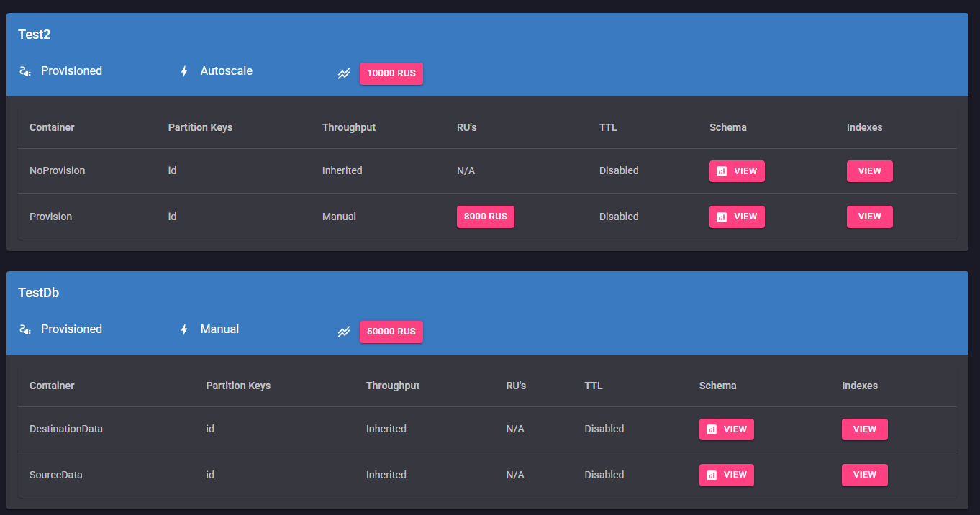Show indexes of the SourceData container
Viewport: 980px width, 515px height.
864,475
